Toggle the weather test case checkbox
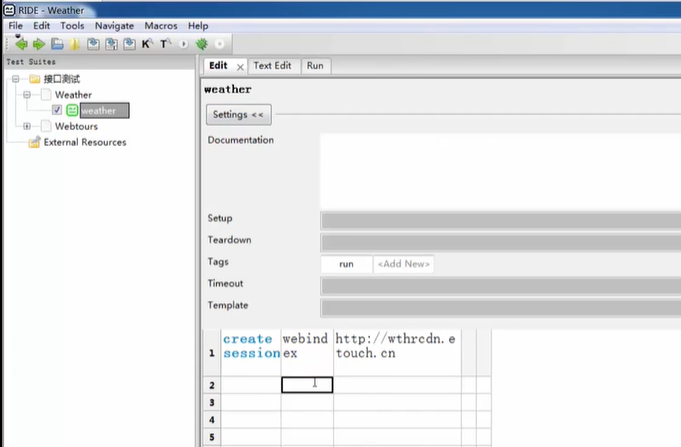This screenshot has height=447, width=681. (x=57, y=110)
